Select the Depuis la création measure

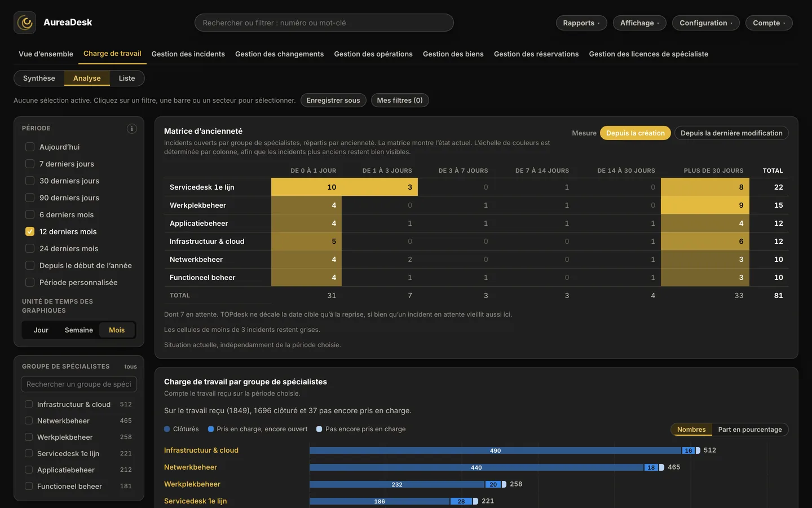pos(636,133)
